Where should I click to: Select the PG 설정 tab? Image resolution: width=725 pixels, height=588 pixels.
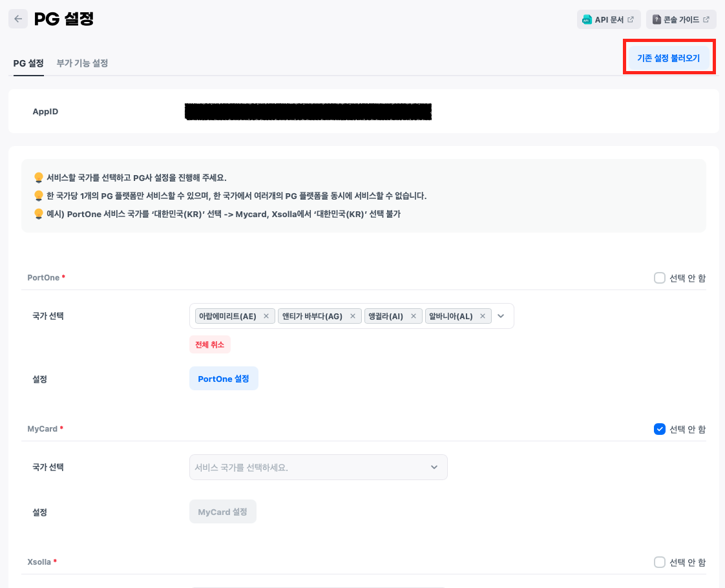(x=28, y=63)
